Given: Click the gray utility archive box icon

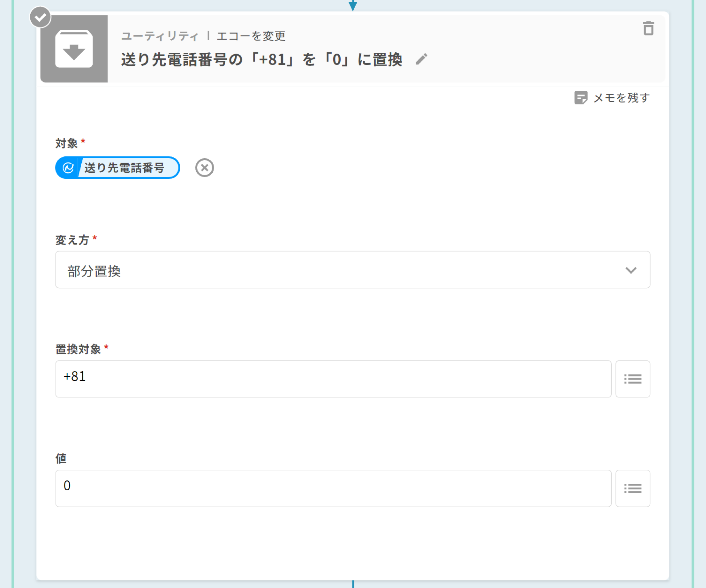Looking at the screenshot, I should coord(74,49).
